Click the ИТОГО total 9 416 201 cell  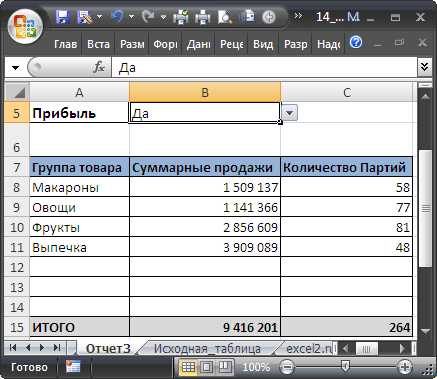click(205, 327)
